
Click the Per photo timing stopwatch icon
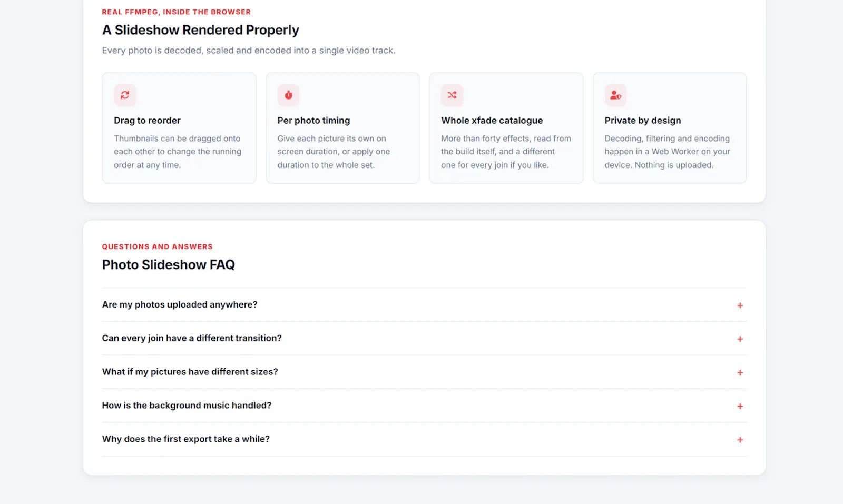click(289, 95)
